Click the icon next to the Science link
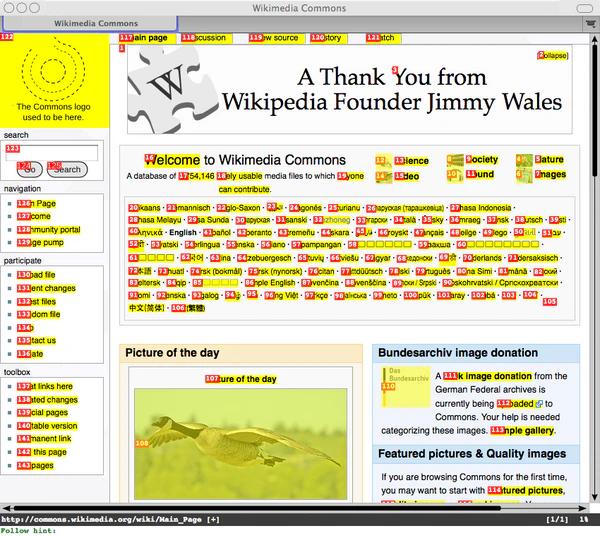The image size is (600, 536). point(382,160)
